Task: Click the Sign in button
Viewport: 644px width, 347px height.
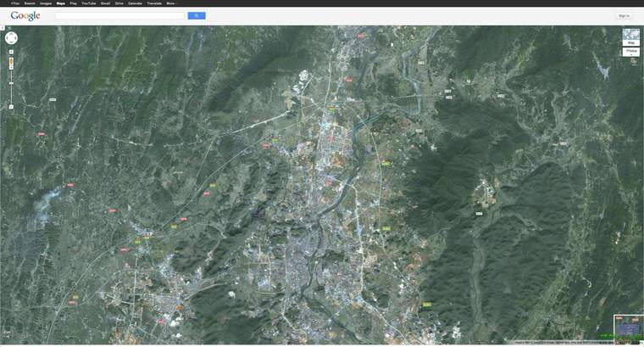Action: (x=624, y=15)
